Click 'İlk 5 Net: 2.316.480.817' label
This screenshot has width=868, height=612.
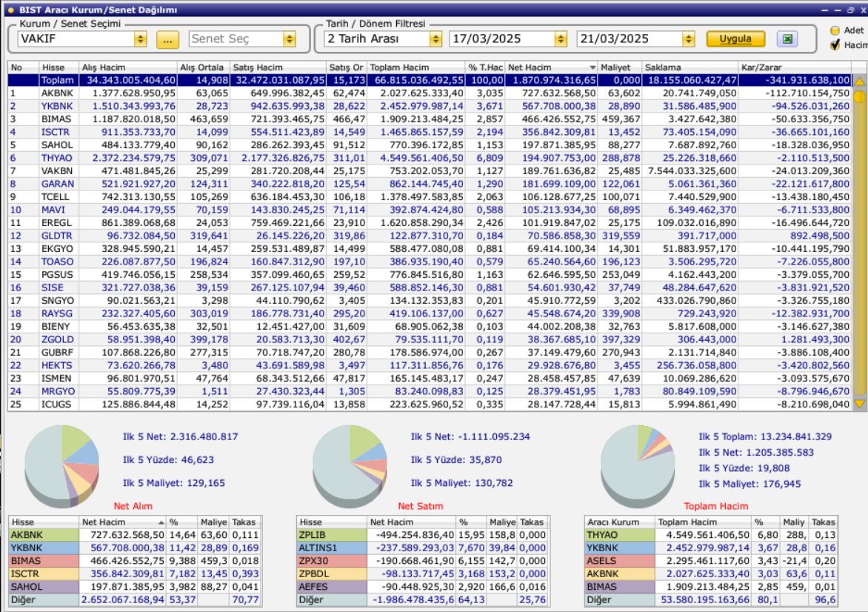click(x=181, y=437)
